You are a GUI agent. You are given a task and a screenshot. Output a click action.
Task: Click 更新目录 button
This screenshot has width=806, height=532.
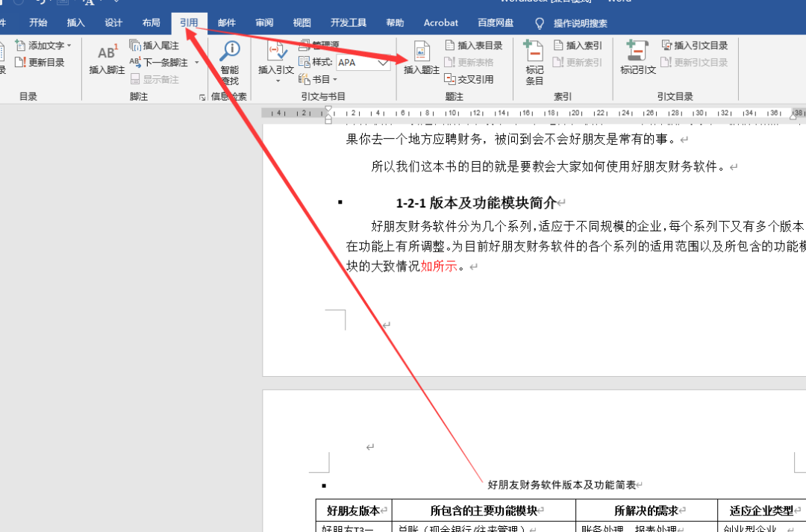coord(40,62)
